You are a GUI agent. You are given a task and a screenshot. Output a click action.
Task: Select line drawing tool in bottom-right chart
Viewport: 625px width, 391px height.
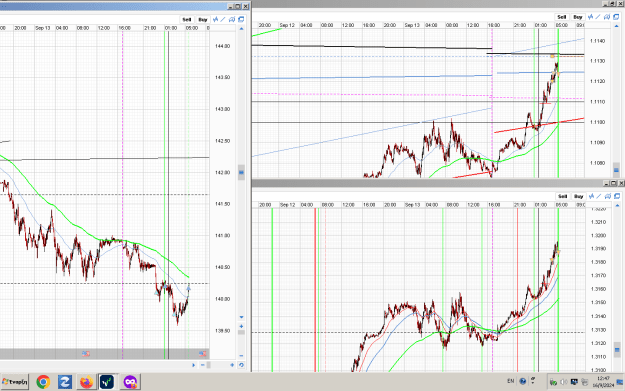[x=599, y=196]
